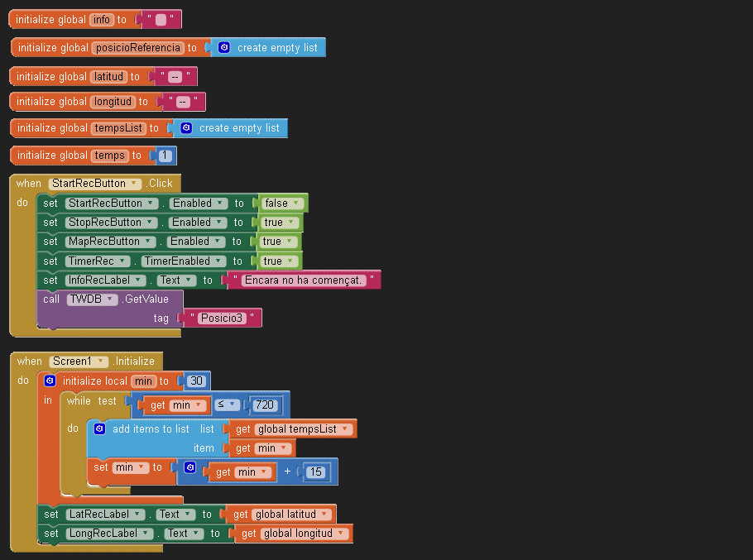This screenshot has height=560, width=753.
Task: Open the ≤ comparison operator dropdown
Action: (228, 405)
